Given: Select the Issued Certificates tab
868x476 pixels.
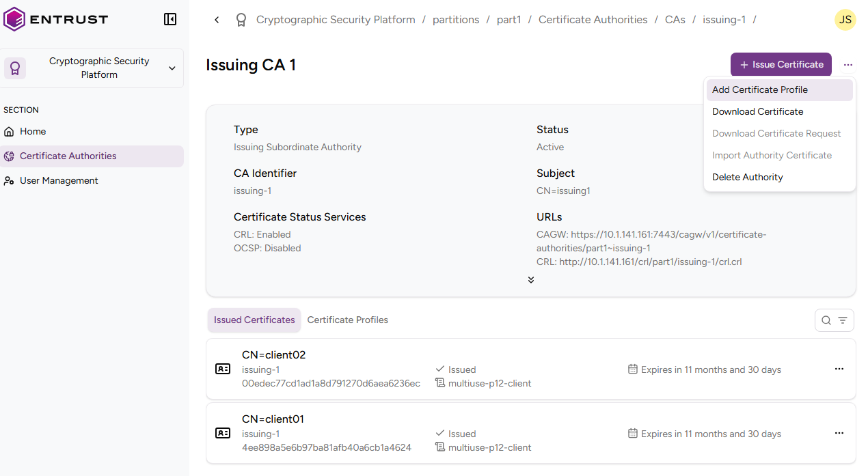Looking at the screenshot, I should click(254, 320).
